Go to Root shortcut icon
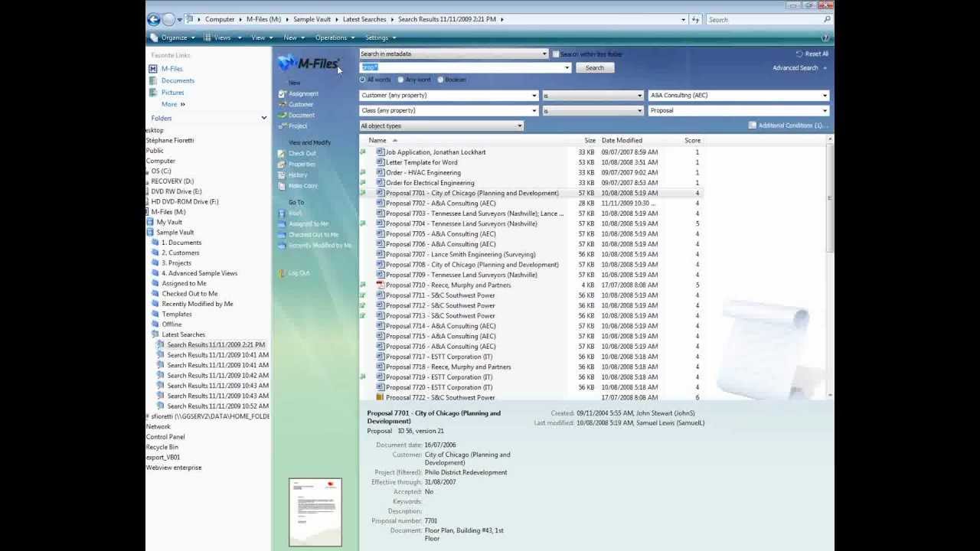 (x=282, y=213)
